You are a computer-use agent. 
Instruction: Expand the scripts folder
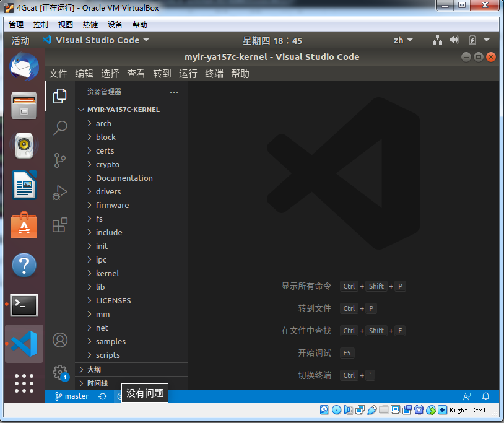(x=132, y=355)
